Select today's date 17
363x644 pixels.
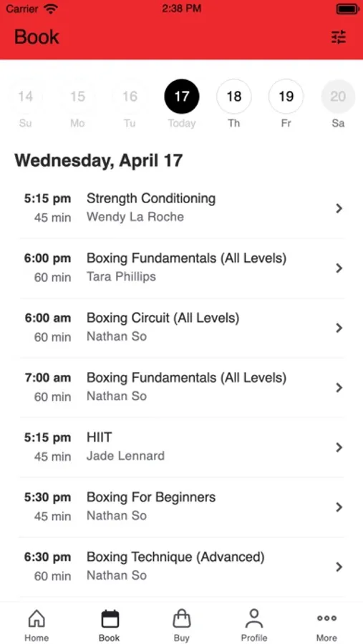tap(182, 97)
